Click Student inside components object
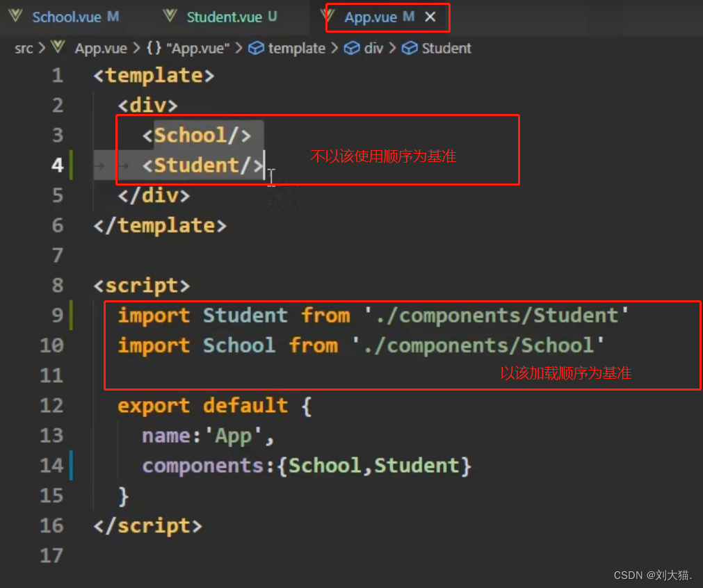 tap(417, 466)
